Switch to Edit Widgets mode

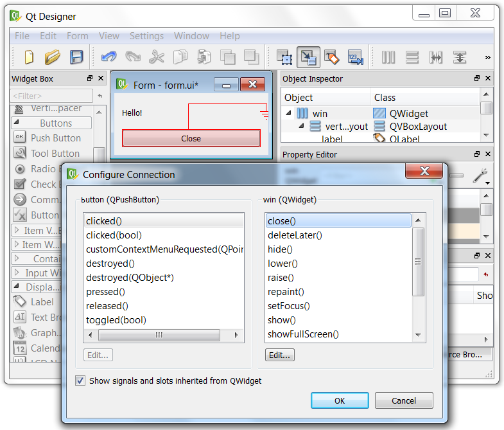pyautogui.click(x=285, y=57)
